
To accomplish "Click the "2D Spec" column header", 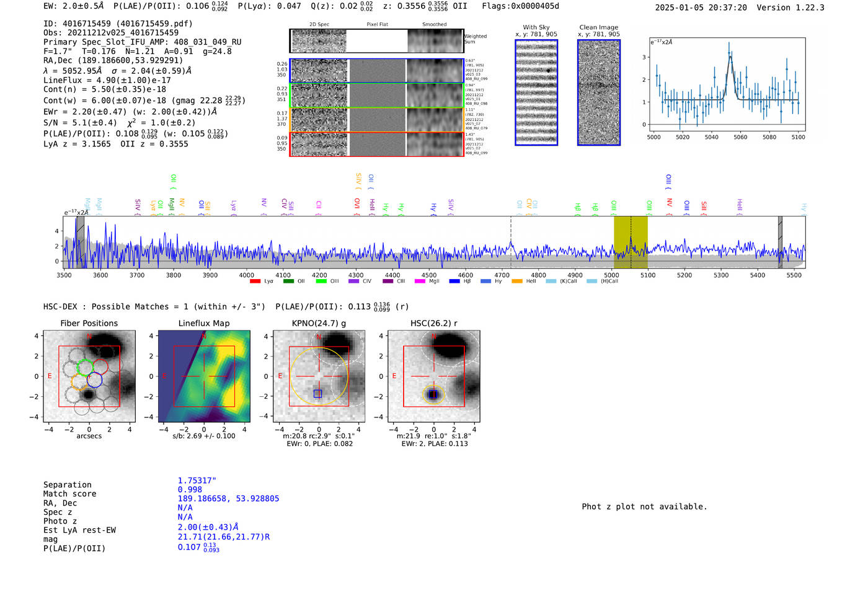I will (x=319, y=25).
